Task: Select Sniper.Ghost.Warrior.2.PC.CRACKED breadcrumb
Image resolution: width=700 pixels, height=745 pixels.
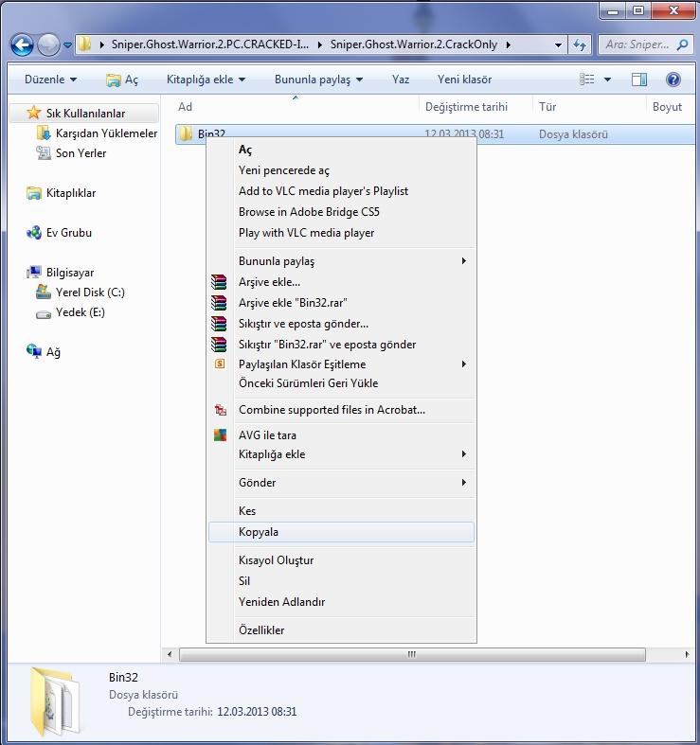Action: pos(209,44)
